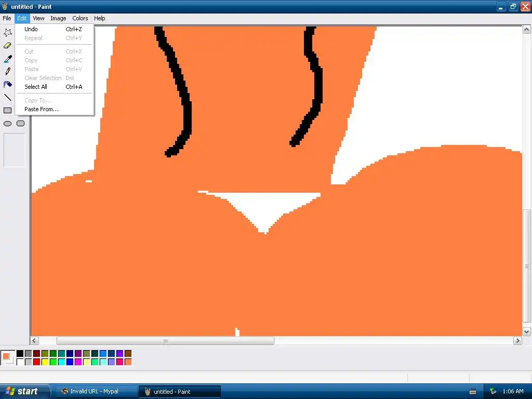
Task: Click the keyboard icon in system tray
Action: pyautogui.click(x=473, y=392)
